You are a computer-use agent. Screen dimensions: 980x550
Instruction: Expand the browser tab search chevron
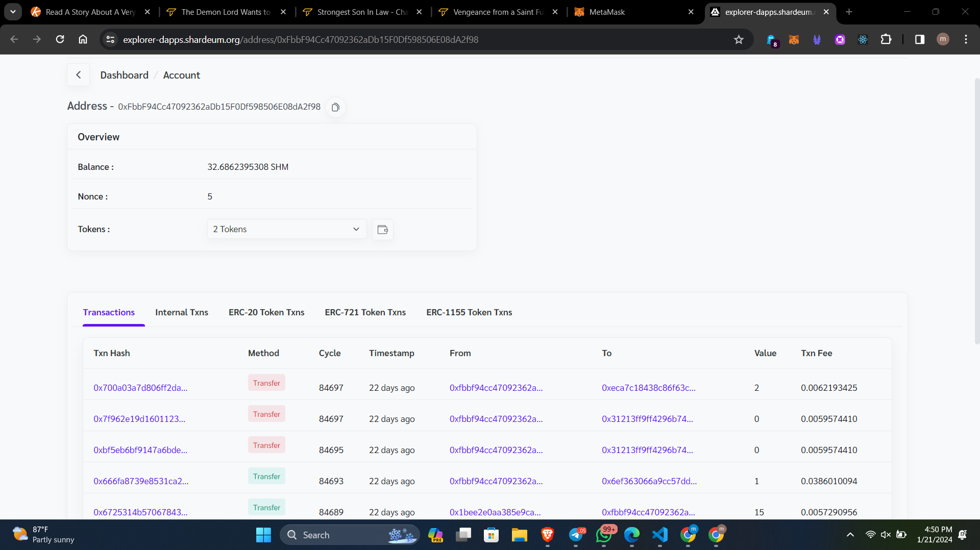[x=13, y=11]
